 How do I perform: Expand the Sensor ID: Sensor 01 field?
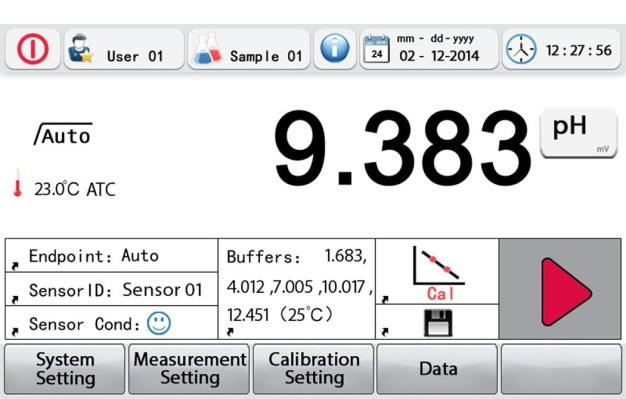[111, 290]
